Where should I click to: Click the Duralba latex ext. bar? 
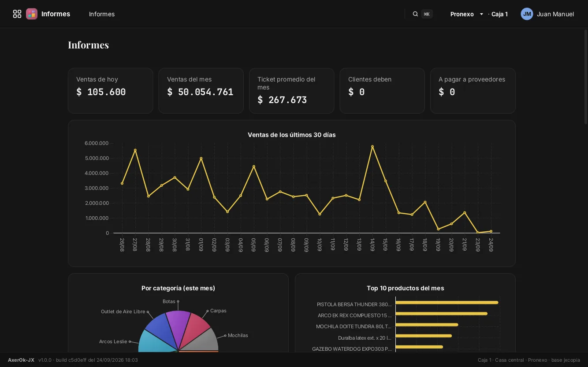pyautogui.click(x=424, y=336)
